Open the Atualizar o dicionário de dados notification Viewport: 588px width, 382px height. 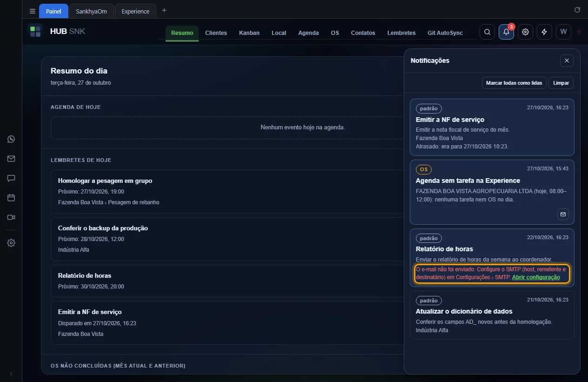(x=492, y=315)
